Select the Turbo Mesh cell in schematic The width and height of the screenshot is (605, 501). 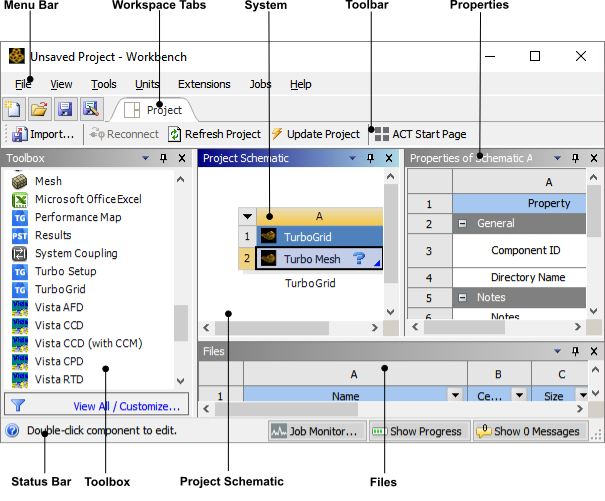319,258
